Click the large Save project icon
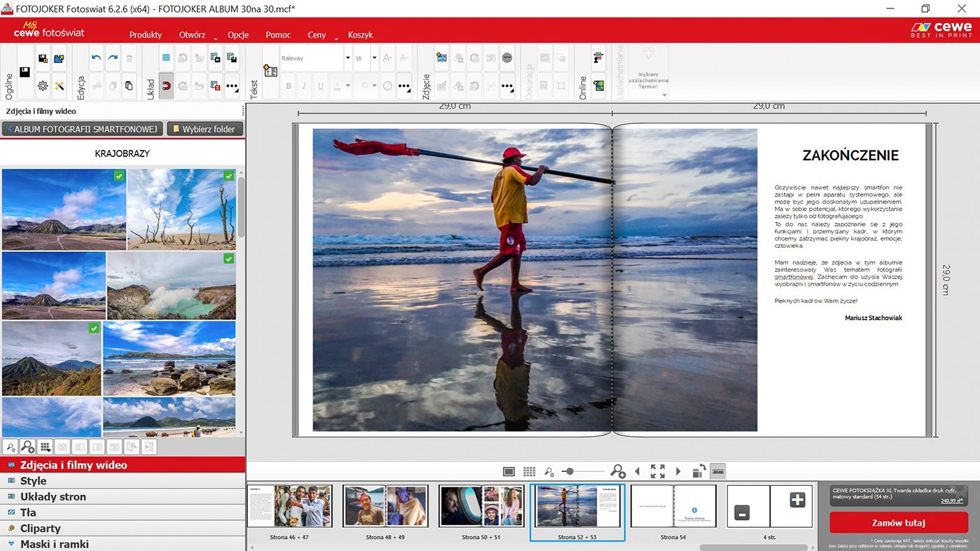Viewport: 980px width, 551px height. click(25, 72)
